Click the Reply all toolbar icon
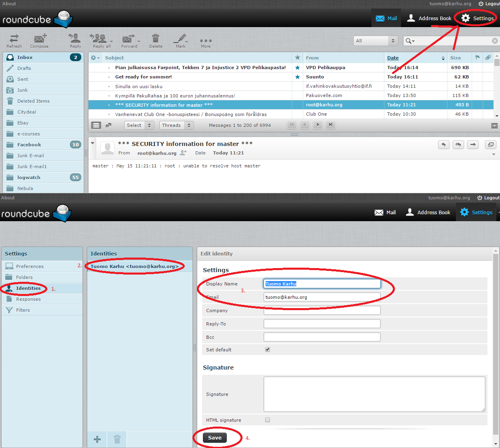This screenshot has width=500, height=448. [x=99, y=39]
